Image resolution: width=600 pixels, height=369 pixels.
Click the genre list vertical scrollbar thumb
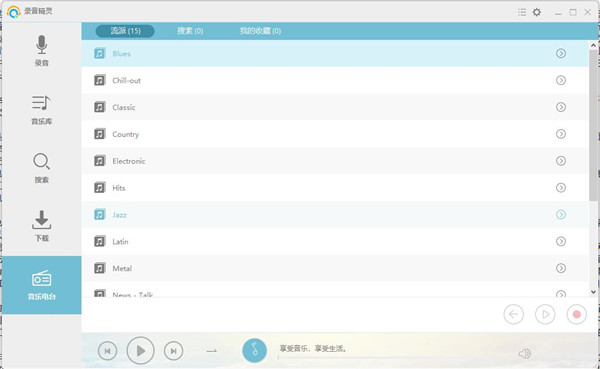click(593, 125)
